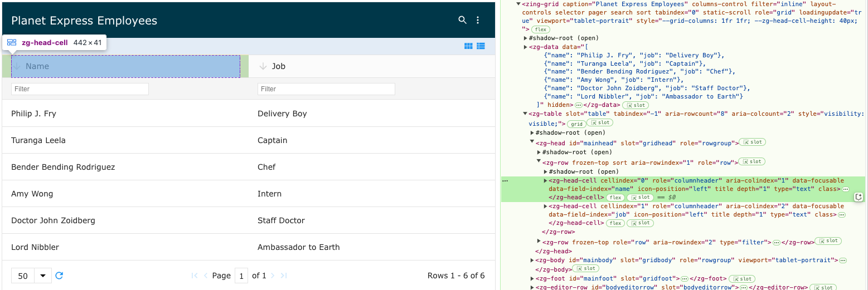Sort by the Job column arrow
Viewport: 868px width, 290px height.
click(263, 66)
